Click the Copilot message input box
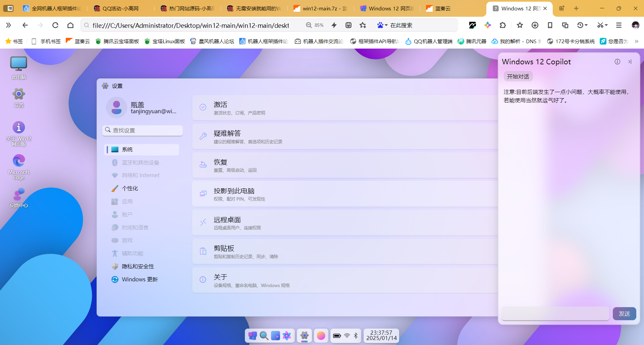This screenshot has width=644, height=345. [x=555, y=314]
